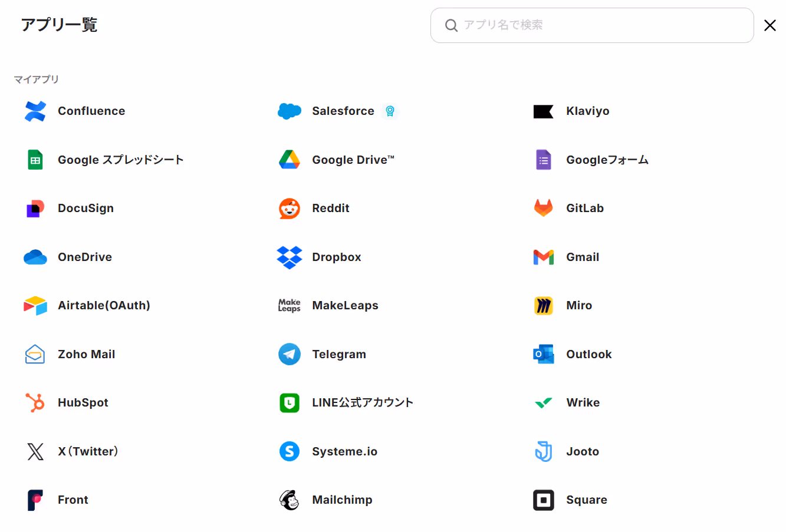This screenshot has height=532, width=786.
Task: Select the Front name text
Action: 73,500
